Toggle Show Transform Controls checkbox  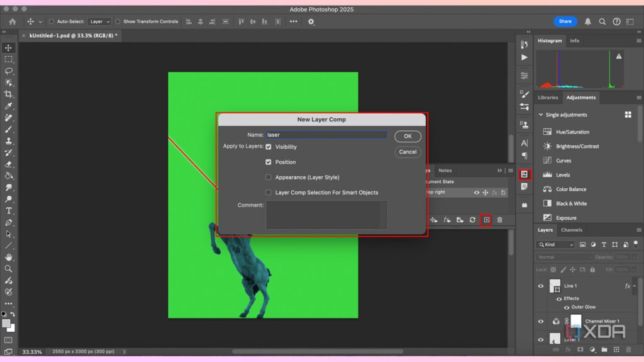click(118, 21)
